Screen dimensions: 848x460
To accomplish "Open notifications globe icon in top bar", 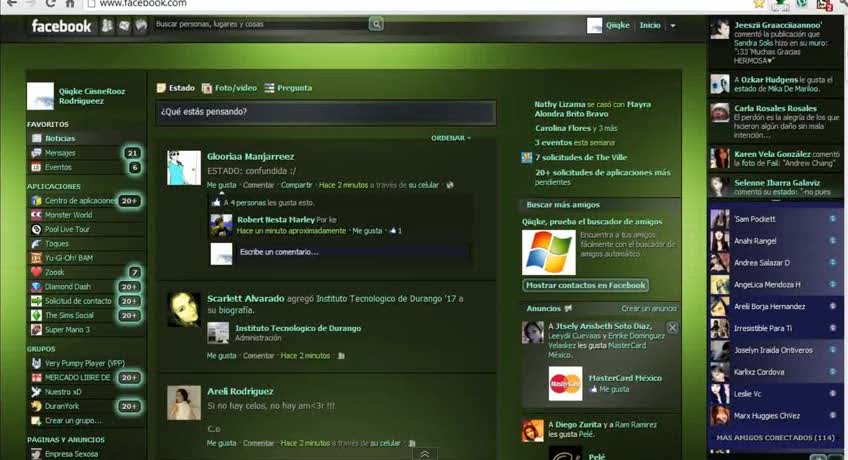I will pyautogui.click(x=141, y=25).
